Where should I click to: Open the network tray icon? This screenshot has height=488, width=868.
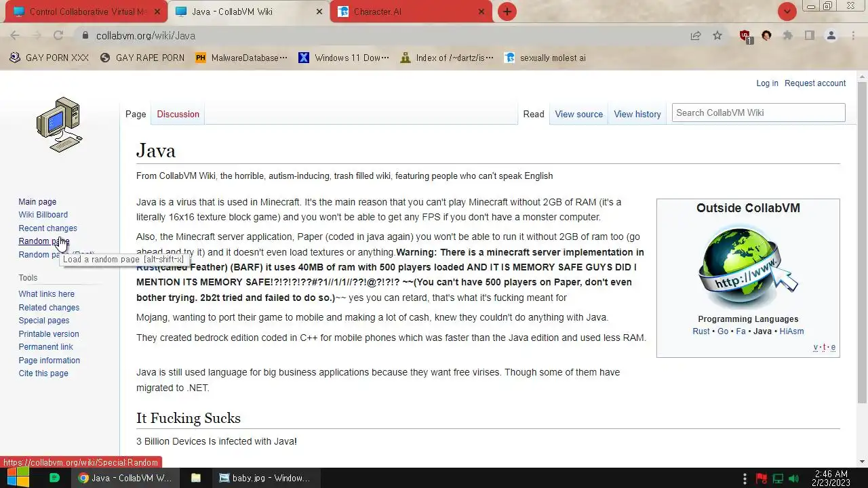click(x=778, y=478)
